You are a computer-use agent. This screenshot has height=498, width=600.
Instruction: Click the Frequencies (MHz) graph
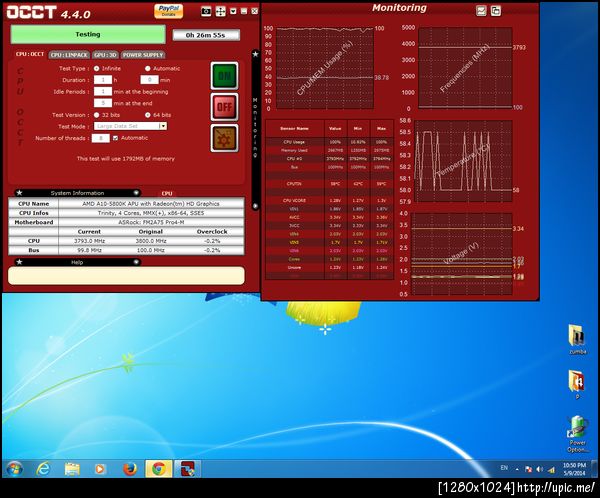click(x=465, y=68)
